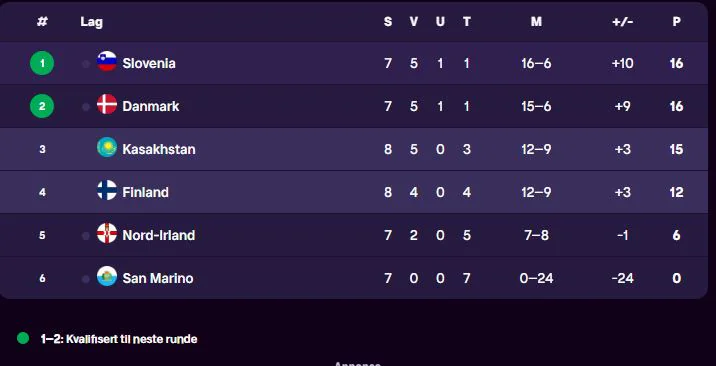Click the Kasakhstan flag icon
716x366 pixels.
(107, 147)
